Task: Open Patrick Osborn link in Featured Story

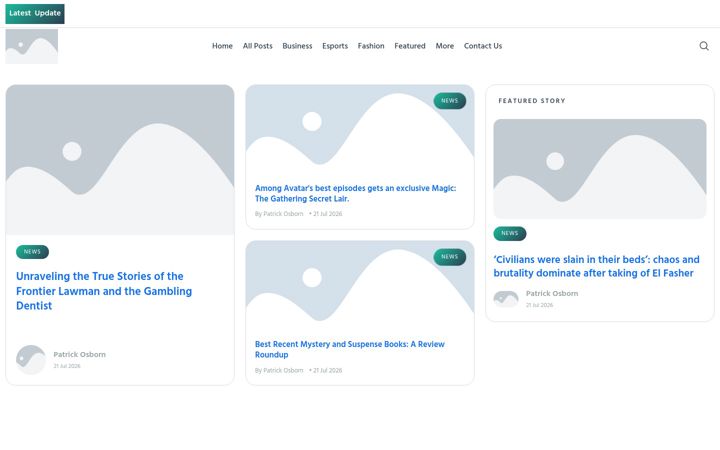Action: pos(552,293)
